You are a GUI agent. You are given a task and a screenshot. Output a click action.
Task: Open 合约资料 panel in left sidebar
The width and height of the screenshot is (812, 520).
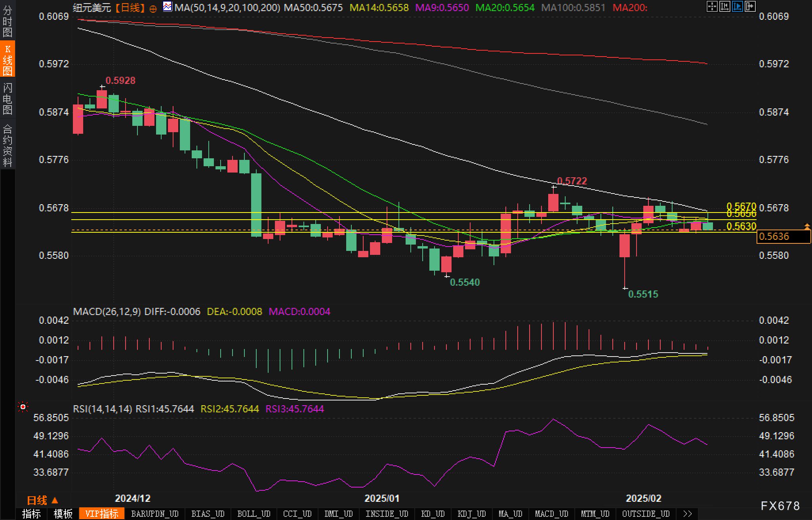tap(7, 146)
